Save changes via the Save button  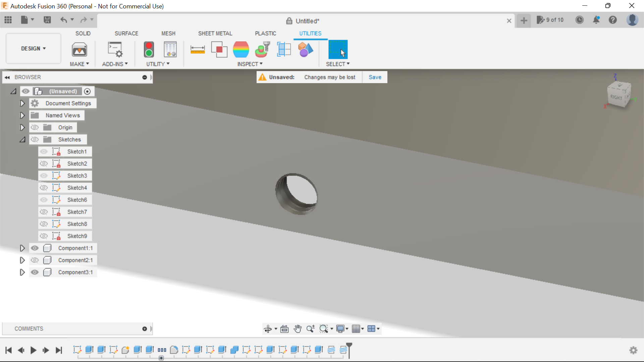375,77
